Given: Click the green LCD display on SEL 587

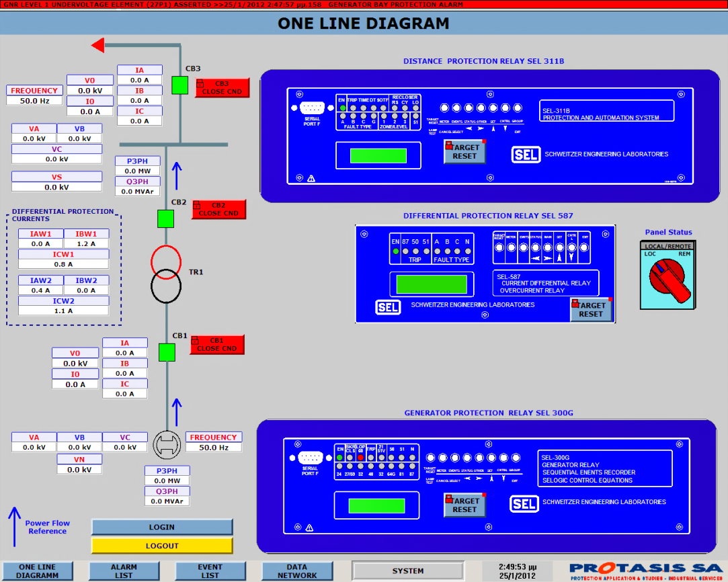Looking at the screenshot, I should point(432,284).
